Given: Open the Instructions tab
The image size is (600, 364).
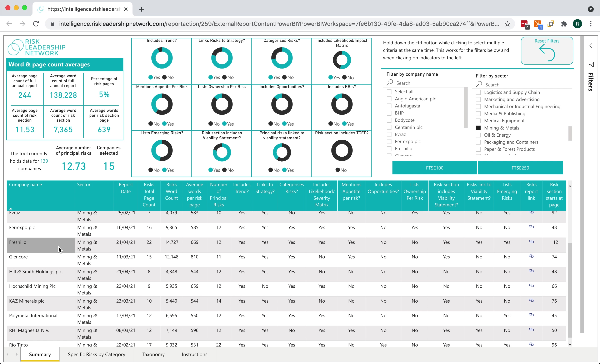Looking at the screenshot, I should tap(194, 354).
